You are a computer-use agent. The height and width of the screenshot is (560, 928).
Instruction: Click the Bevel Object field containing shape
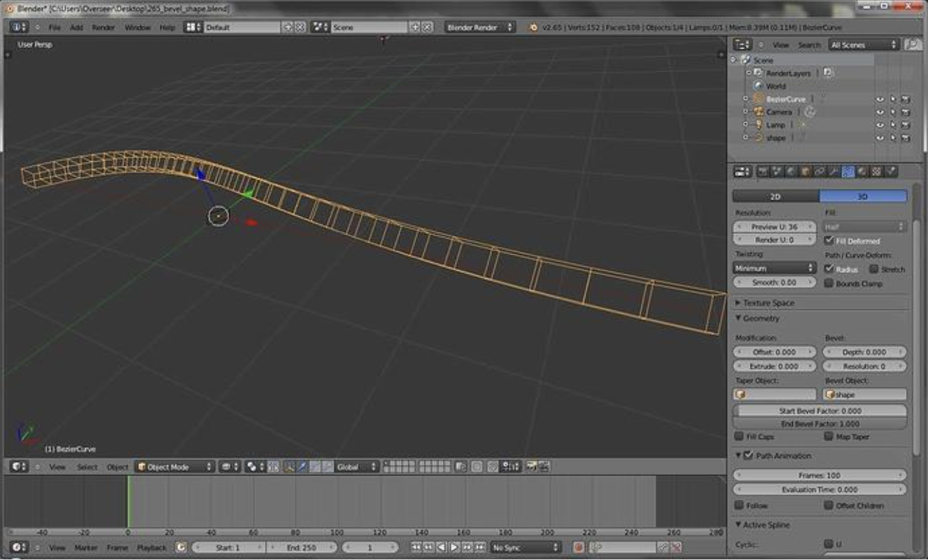click(x=864, y=394)
